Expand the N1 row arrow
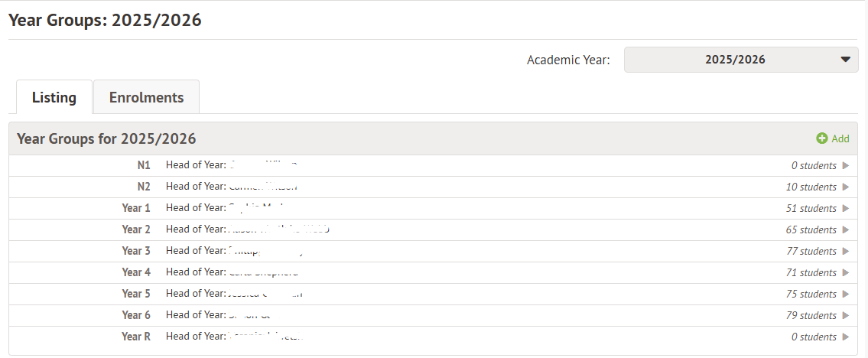Viewport: 868px width, 358px height. [845, 165]
